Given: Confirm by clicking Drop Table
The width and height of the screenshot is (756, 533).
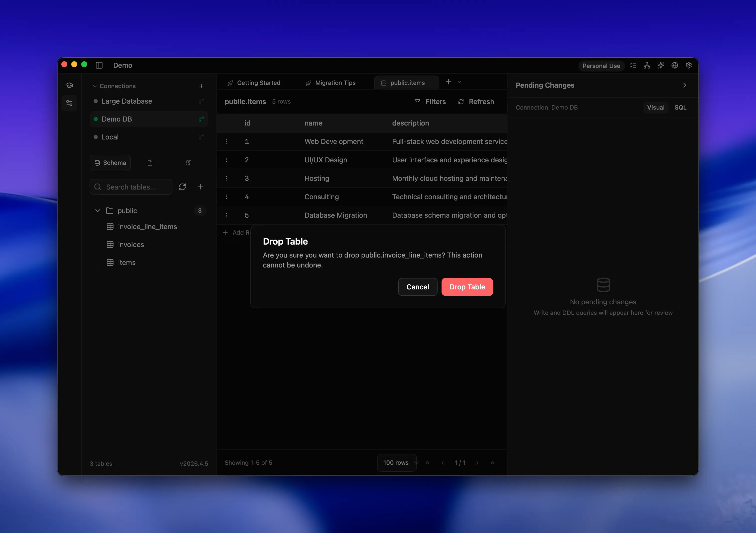Looking at the screenshot, I should click(467, 287).
